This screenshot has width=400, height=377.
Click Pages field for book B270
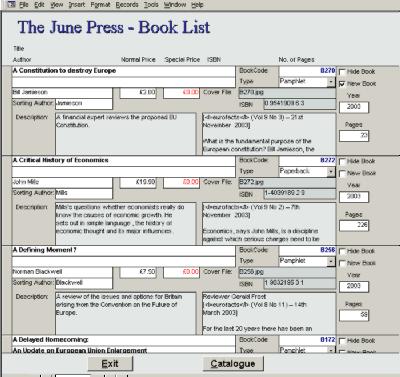pos(354,136)
